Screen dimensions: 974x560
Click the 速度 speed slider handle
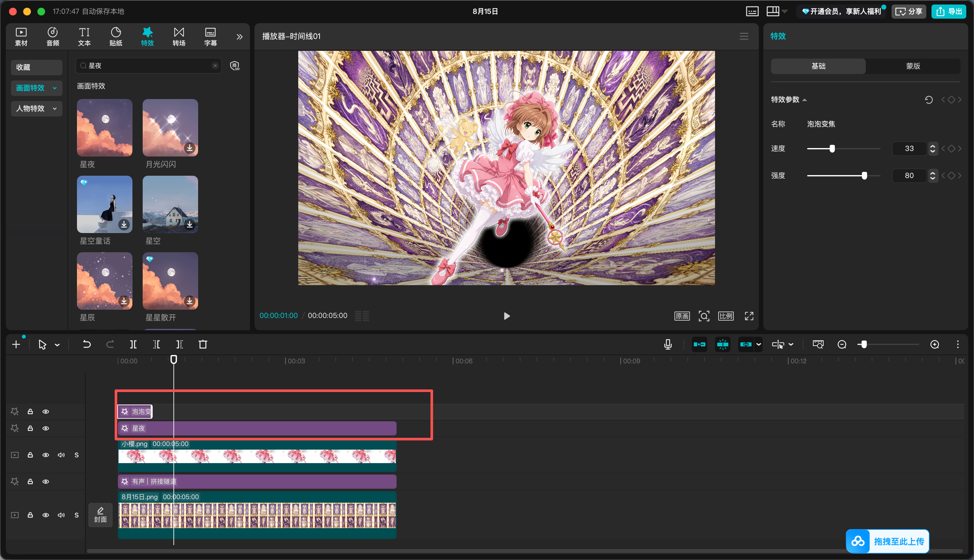(832, 148)
